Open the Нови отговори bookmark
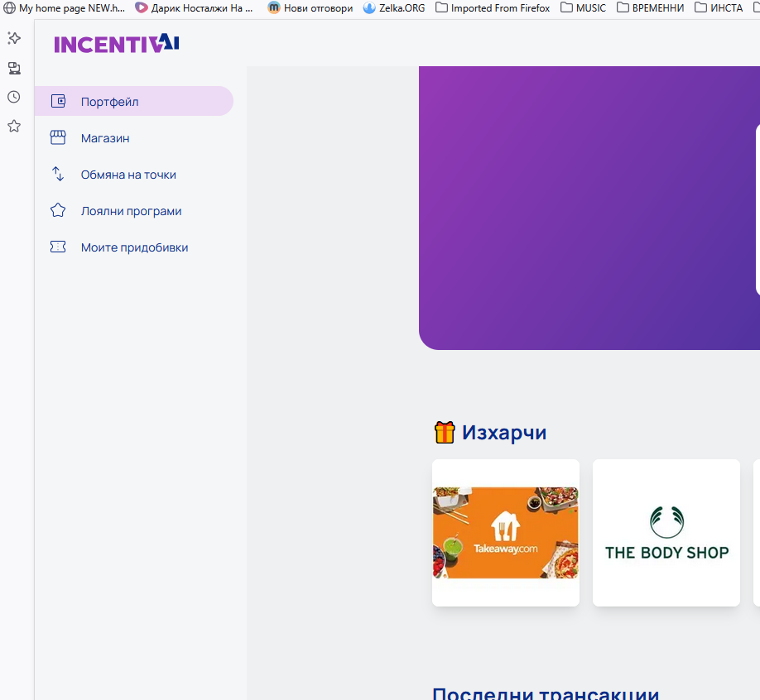Viewport: 760px width, 700px height. [310, 8]
